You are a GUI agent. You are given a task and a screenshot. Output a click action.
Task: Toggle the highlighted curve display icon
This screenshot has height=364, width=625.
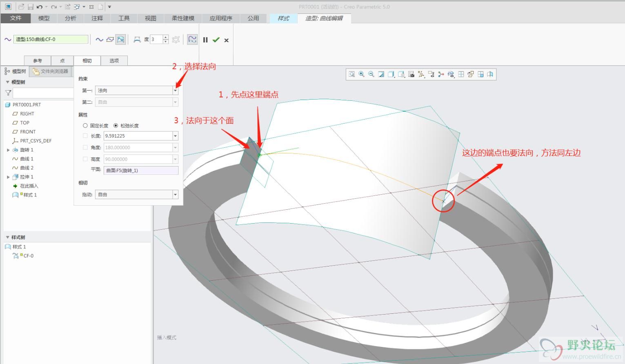coord(192,40)
